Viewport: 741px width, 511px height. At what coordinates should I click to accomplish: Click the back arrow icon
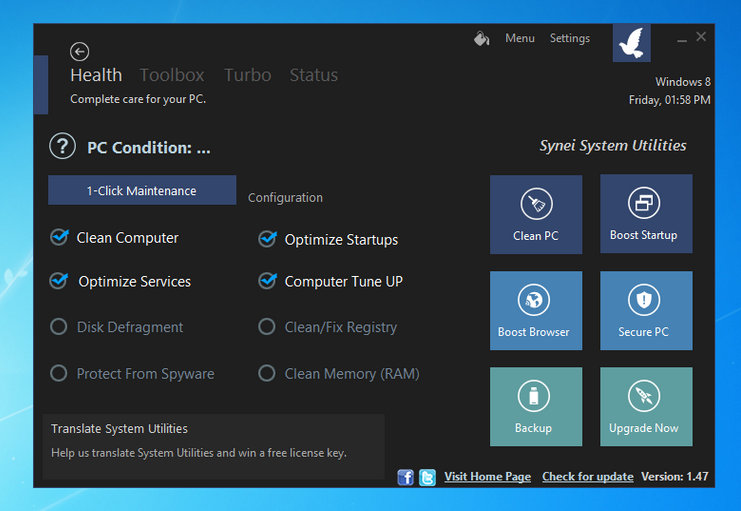coord(79,52)
